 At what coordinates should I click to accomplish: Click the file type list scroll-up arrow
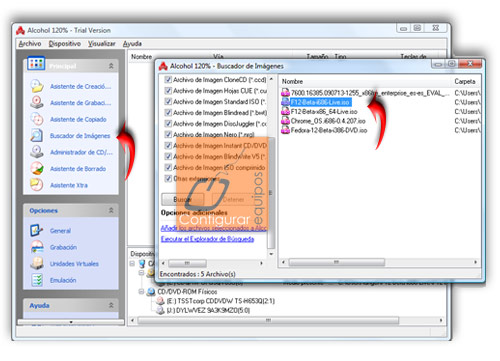[271, 79]
